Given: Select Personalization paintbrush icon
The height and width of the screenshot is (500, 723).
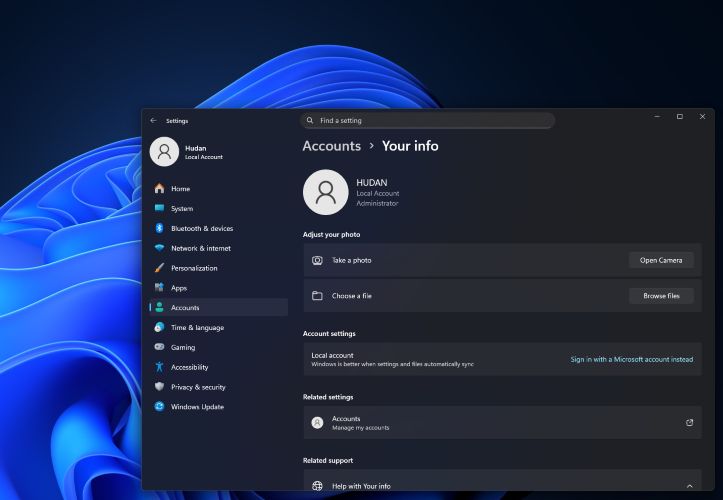Looking at the screenshot, I should click(x=159, y=268).
